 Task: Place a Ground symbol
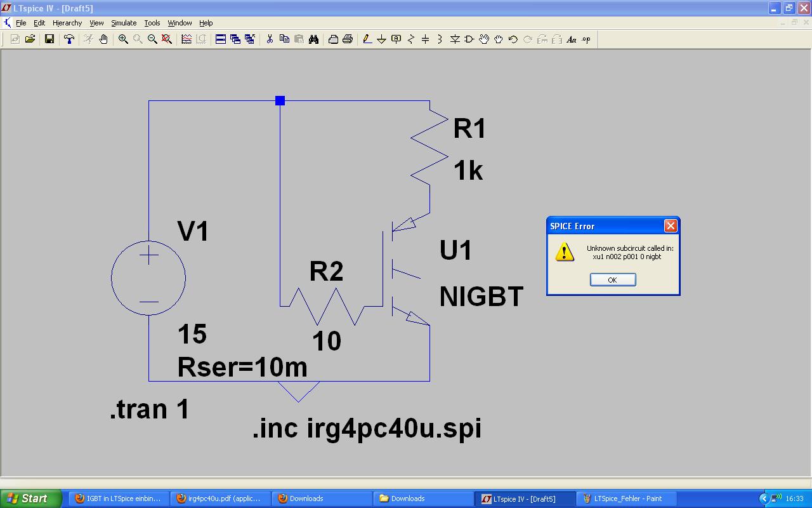[x=380, y=39]
